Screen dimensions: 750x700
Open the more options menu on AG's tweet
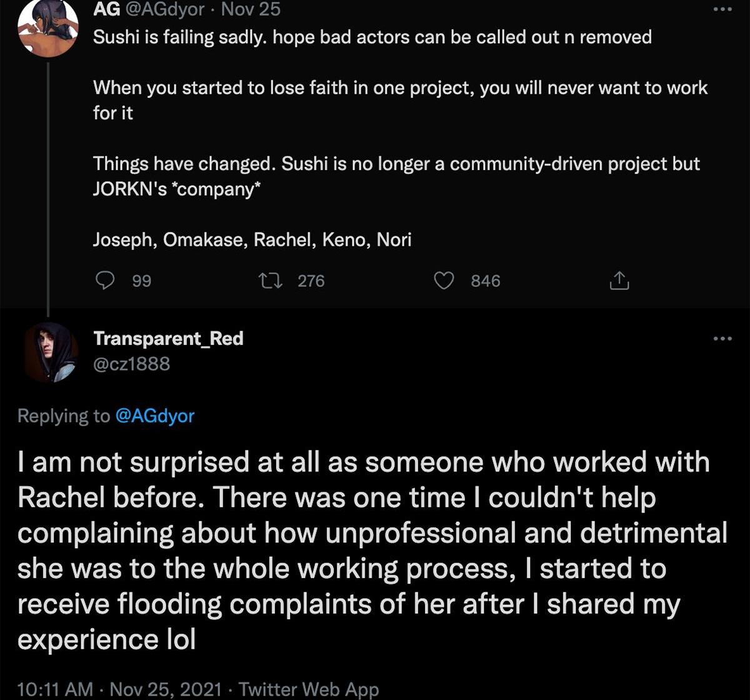pos(722,9)
